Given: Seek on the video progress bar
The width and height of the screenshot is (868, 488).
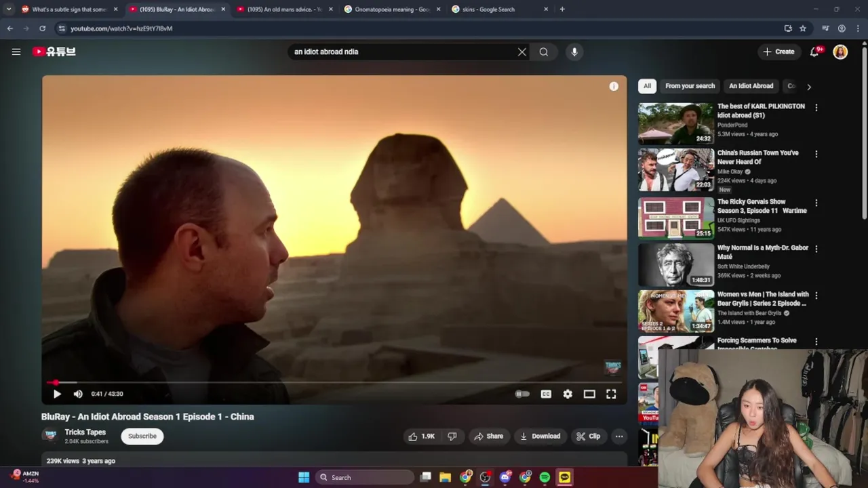Looking at the screenshot, I should coord(334,382).
